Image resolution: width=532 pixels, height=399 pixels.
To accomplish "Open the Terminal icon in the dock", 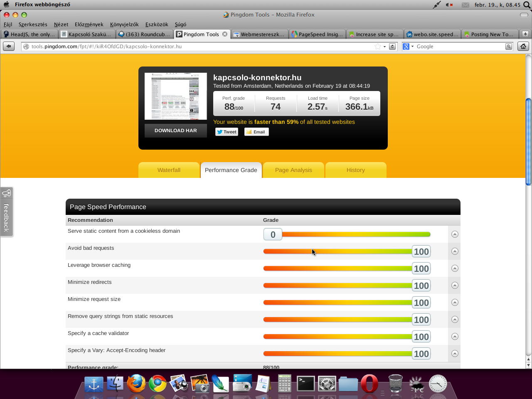I will (305, 384).
